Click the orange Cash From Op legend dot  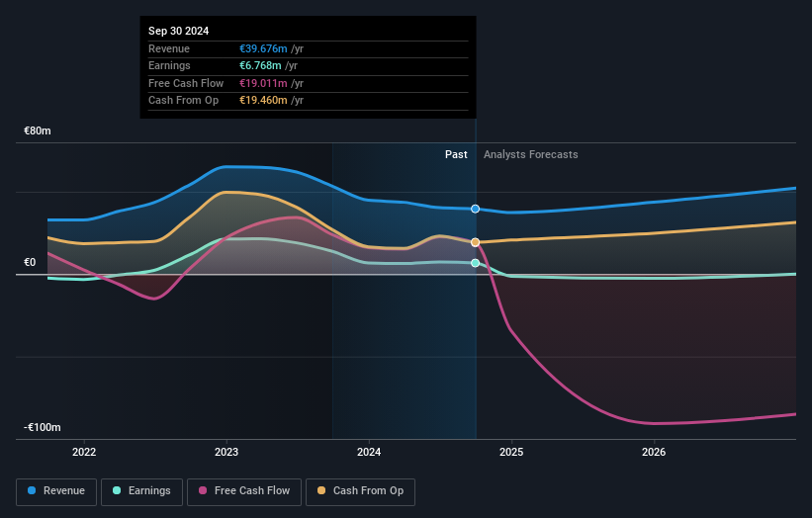click(321, 490)
